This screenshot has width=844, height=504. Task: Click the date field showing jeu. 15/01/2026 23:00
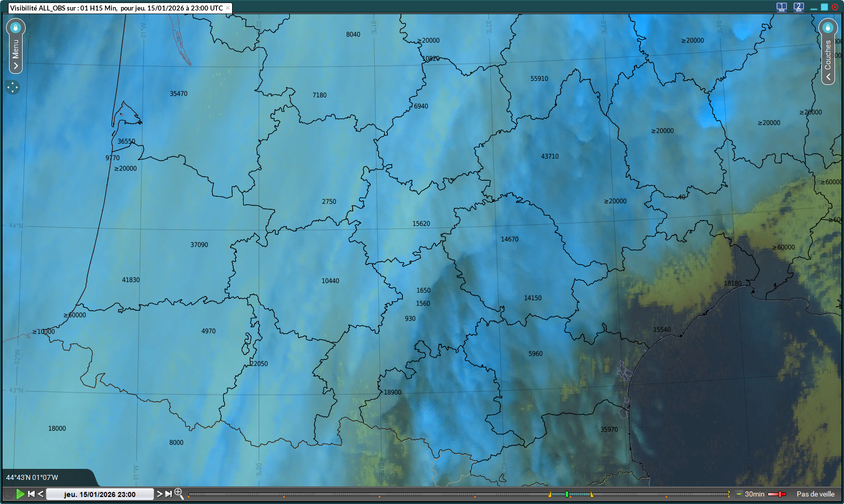(99, 494)
